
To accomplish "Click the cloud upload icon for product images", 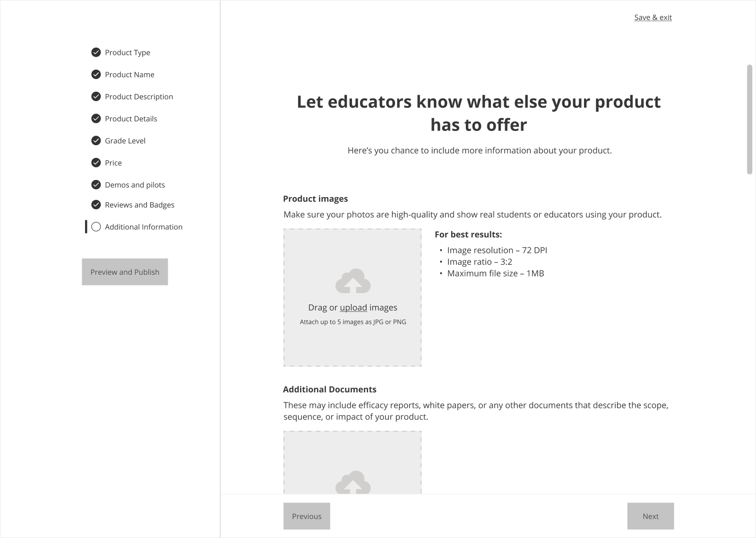I will 353,281.
